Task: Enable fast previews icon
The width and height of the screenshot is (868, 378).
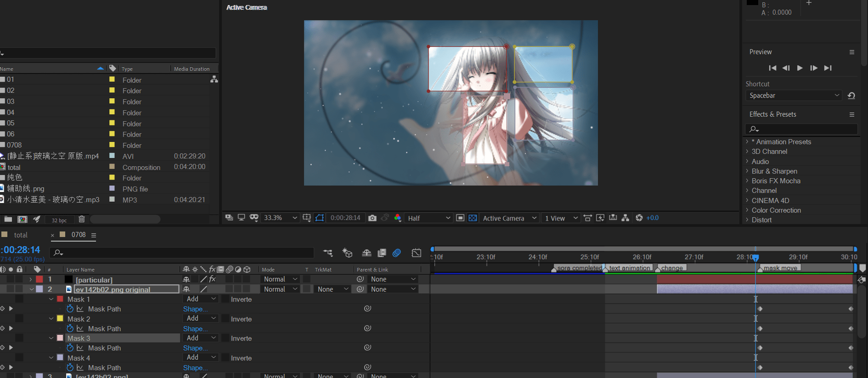Action: 600,218
